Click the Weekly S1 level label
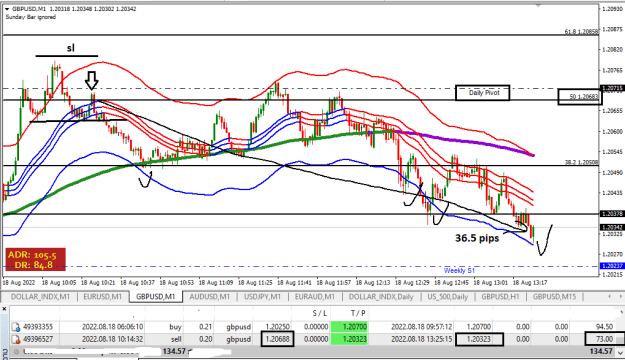625x360 pixels. pyautogui.click(x=459, y=271)
